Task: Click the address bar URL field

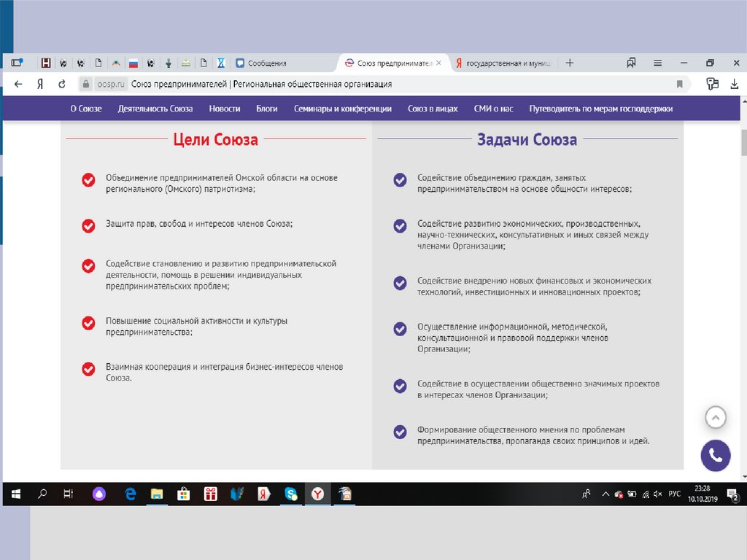Action: 365,85
